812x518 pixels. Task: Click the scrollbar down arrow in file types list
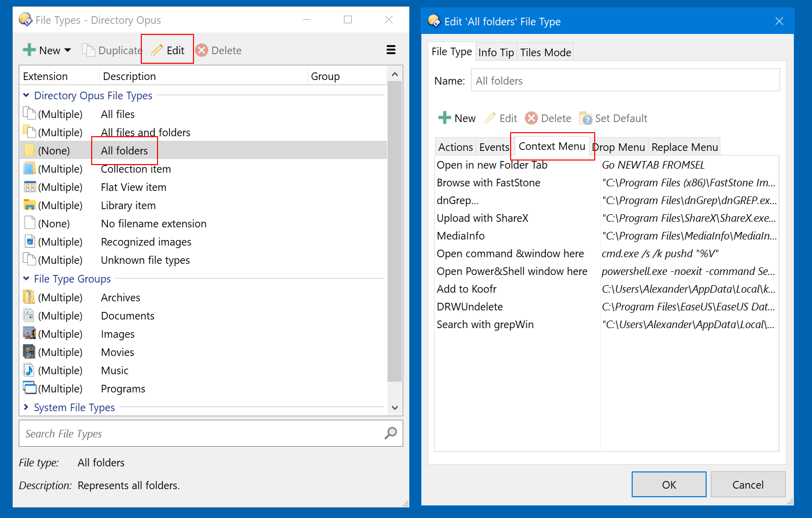tap(395, 408)
